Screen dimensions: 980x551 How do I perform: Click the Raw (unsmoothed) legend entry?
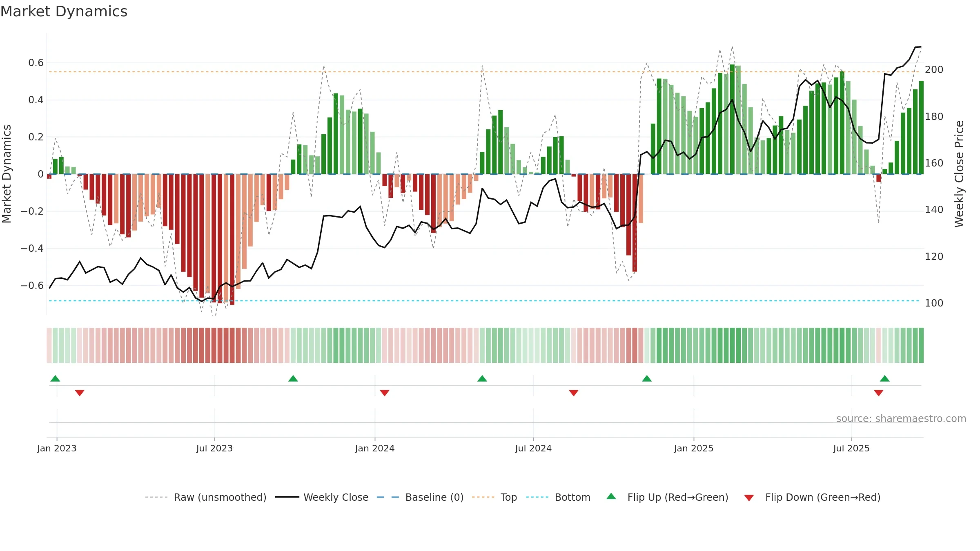(x=206, y=497)
